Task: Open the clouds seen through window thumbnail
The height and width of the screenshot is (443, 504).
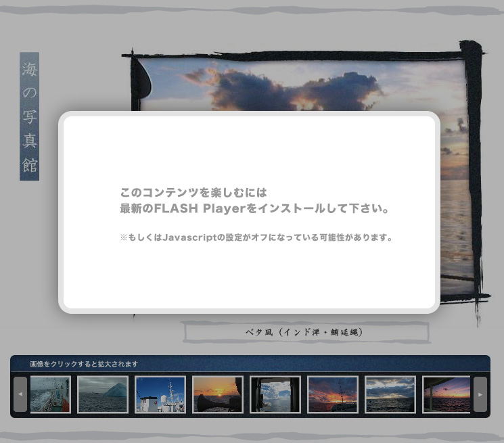Action: 275,394
